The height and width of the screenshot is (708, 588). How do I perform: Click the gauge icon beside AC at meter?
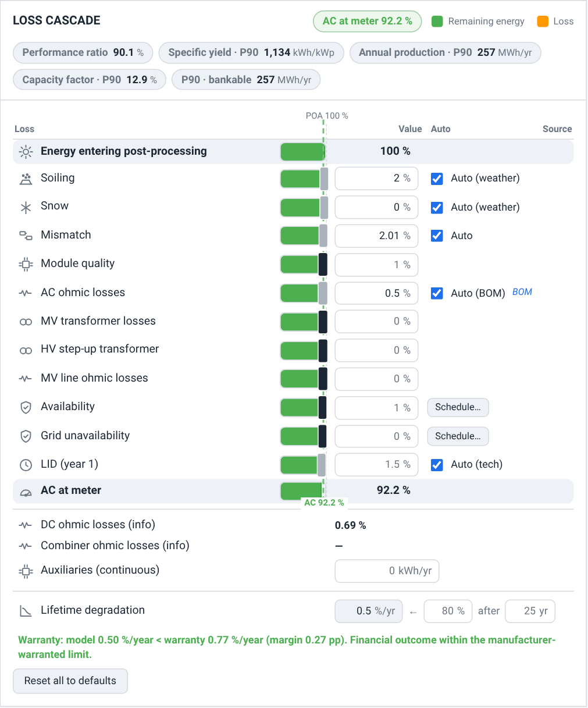point(26,492)
